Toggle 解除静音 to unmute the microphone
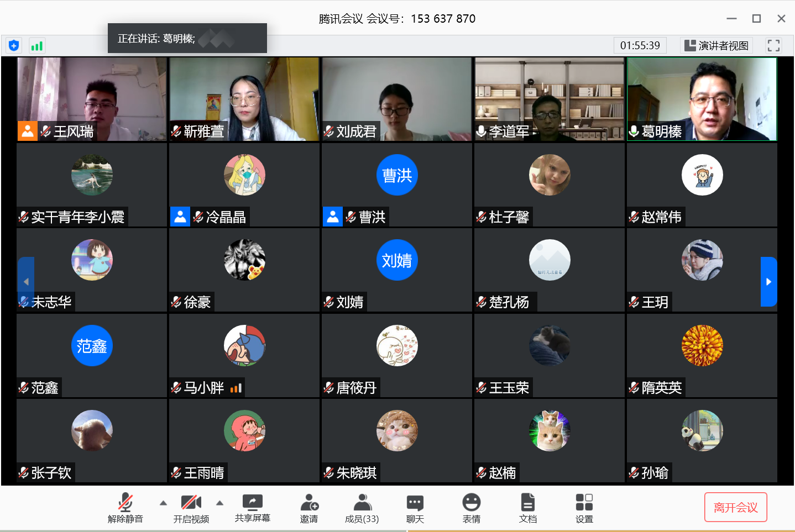The image size is (795, 532). pos(125,508)
